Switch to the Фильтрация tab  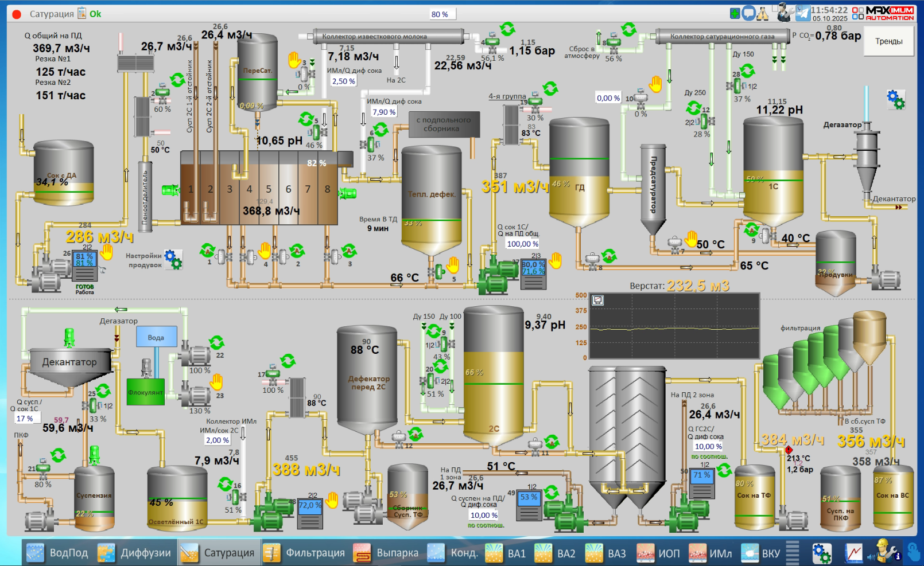[x=305, y=553]
